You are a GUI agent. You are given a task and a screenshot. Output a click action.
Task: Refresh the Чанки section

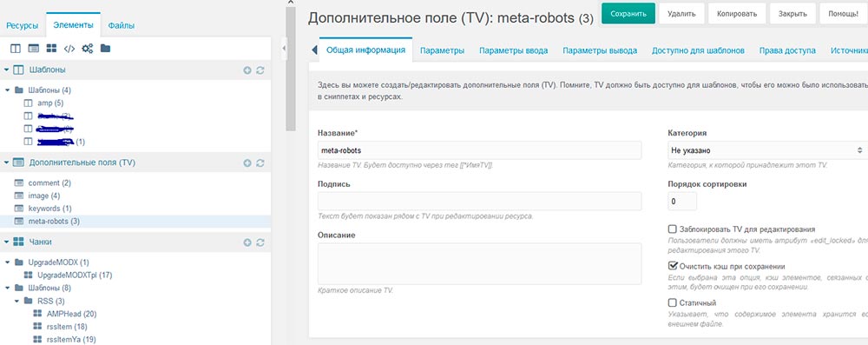(x=260, y=242)
